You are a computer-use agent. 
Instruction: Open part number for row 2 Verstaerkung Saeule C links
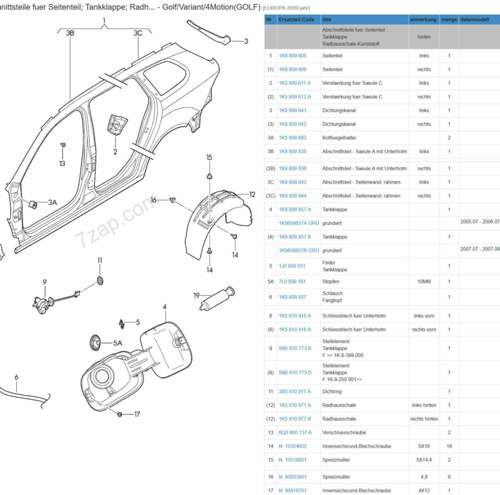point(295,83)
